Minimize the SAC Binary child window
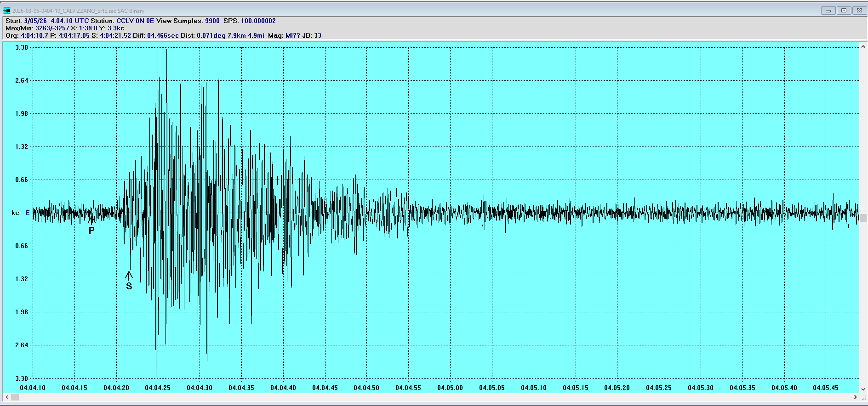 (828, 11)
